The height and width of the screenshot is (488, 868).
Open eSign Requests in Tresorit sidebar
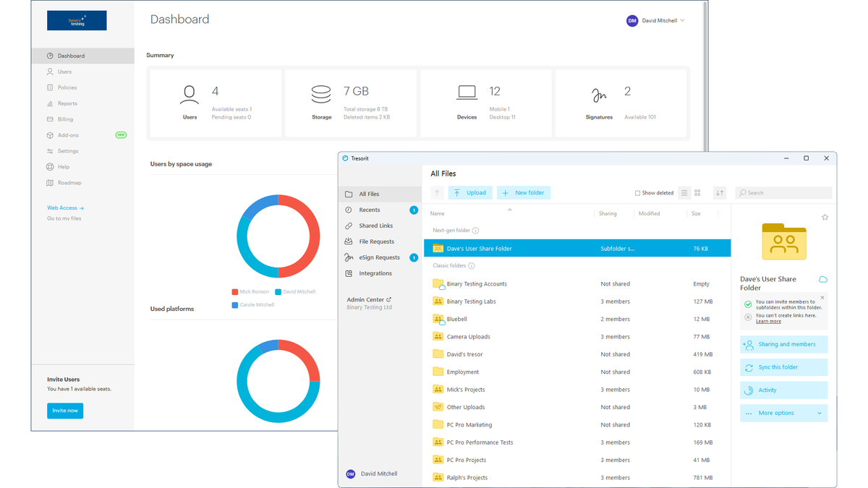[379, 257]
